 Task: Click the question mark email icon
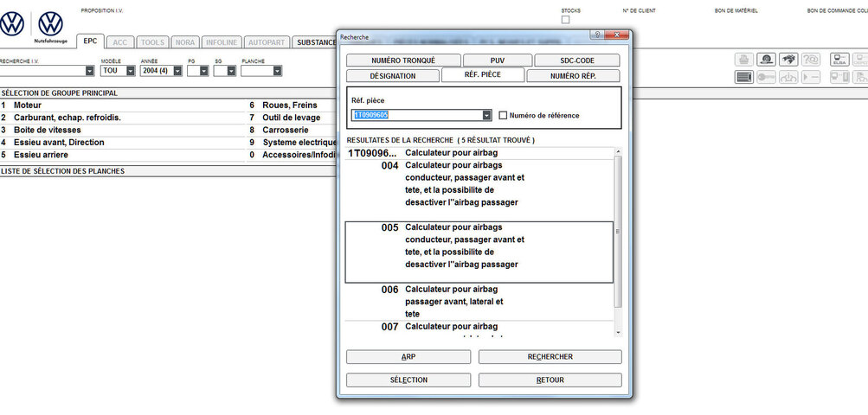coord(811,60)
